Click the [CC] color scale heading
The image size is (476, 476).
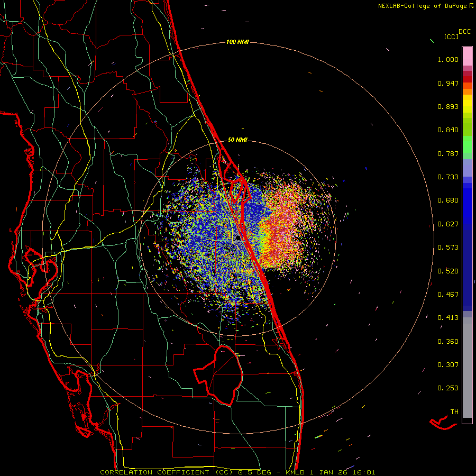(452, 36)
